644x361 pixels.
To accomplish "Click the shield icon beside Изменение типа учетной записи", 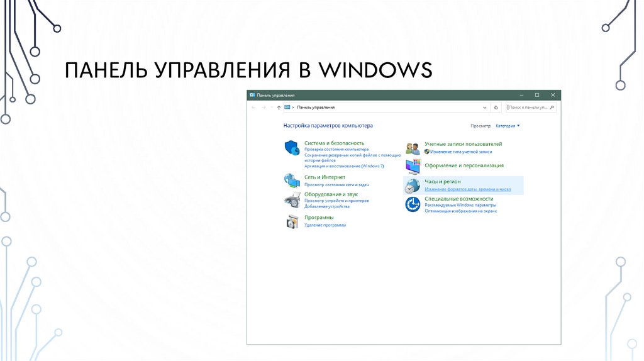I will pos(427,152).
